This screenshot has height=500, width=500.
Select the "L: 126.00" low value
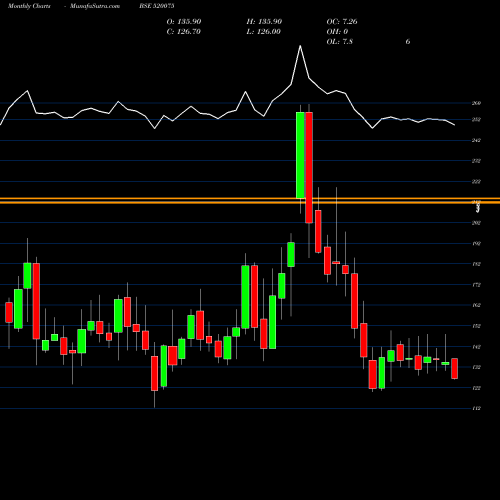(264, 32)
